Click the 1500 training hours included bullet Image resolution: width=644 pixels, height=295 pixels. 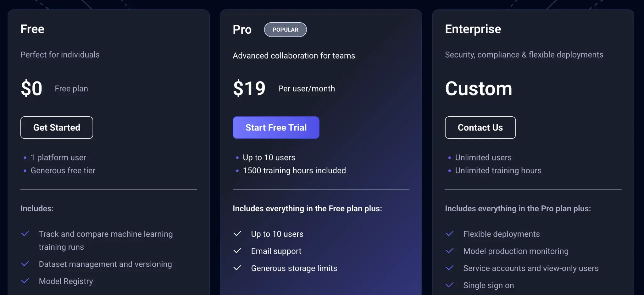294,170
